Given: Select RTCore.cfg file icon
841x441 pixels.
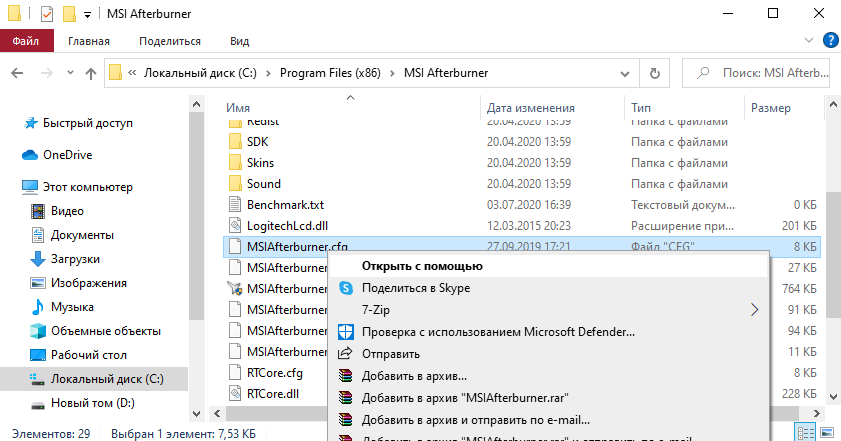Looking at the screenshot, I should pos(235,372).
